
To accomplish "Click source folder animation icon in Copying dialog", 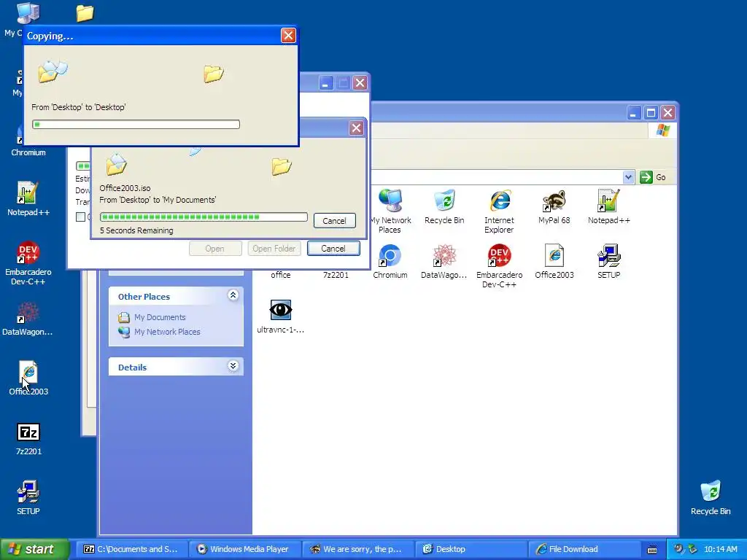I will (53, 72).
